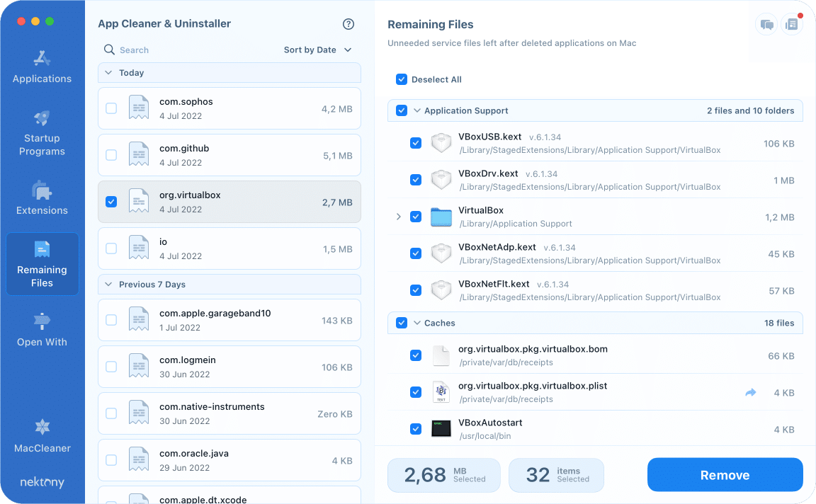Image resolution: width=816 pixels, height=504 pixels.
Task: Click the com.logmein file icon
Action: (139, 367)
